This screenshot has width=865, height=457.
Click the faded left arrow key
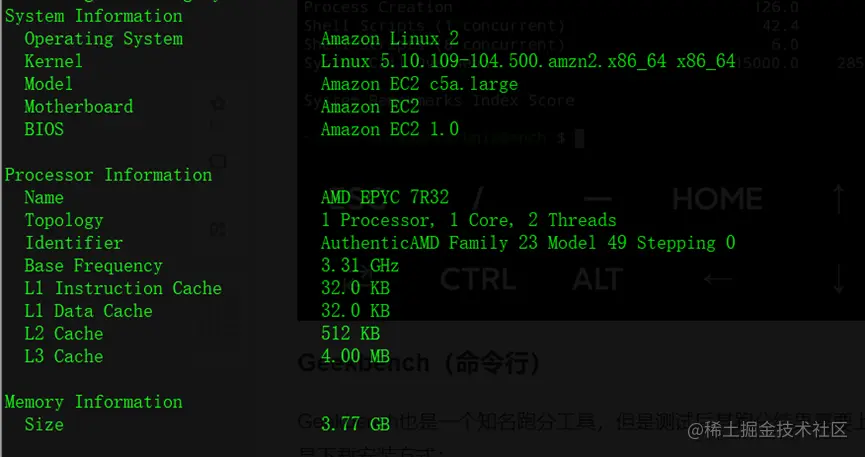pyautogui.click(x=718, y=279)
